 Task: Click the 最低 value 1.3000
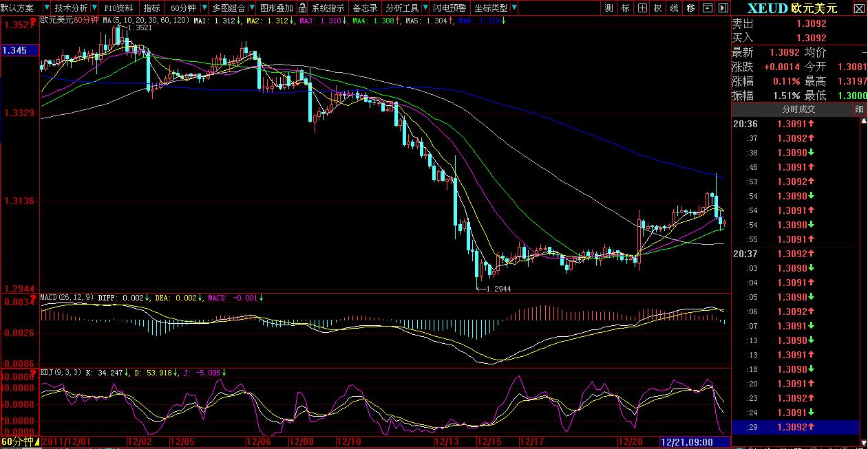point(852,96)
